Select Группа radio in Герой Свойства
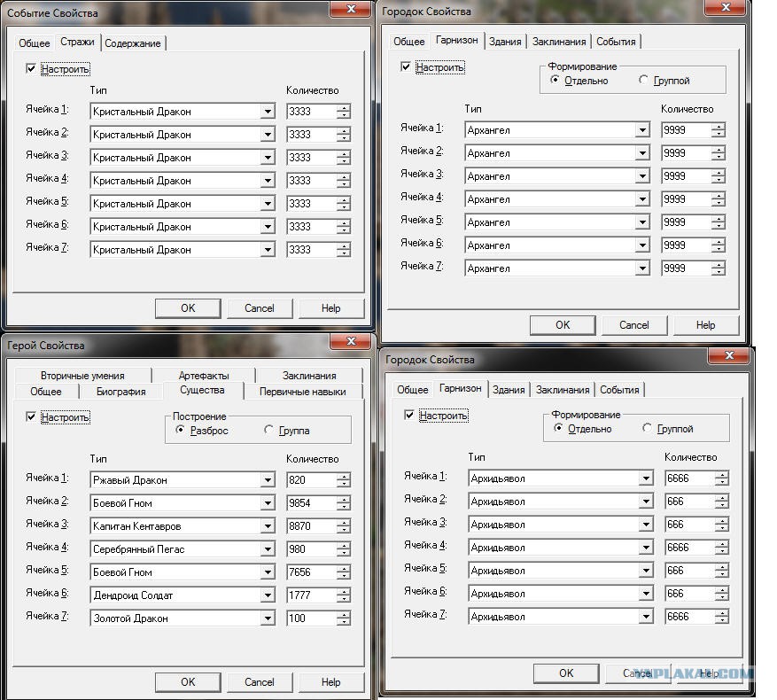This screenshot has width=777, height=700. [x=269, y=430]
